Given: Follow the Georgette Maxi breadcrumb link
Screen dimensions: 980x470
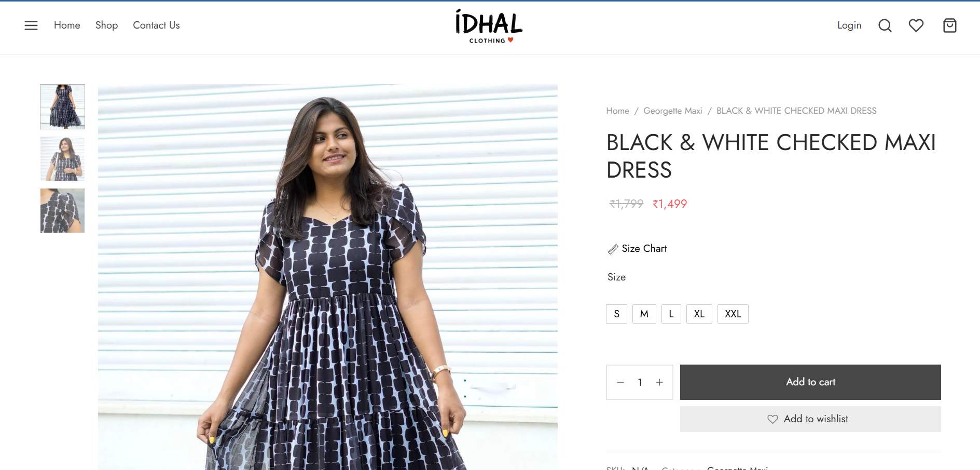Looking at the screenshot, I should (673, 111).
